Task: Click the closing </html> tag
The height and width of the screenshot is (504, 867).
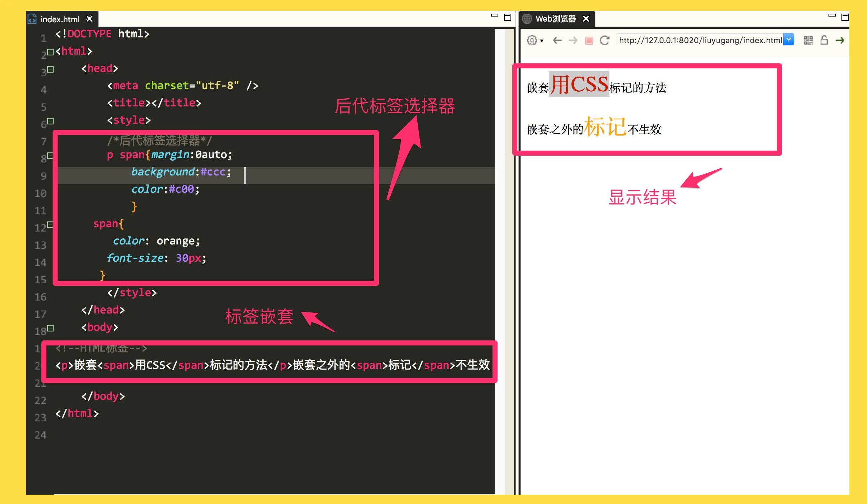Action: point(77,413)
